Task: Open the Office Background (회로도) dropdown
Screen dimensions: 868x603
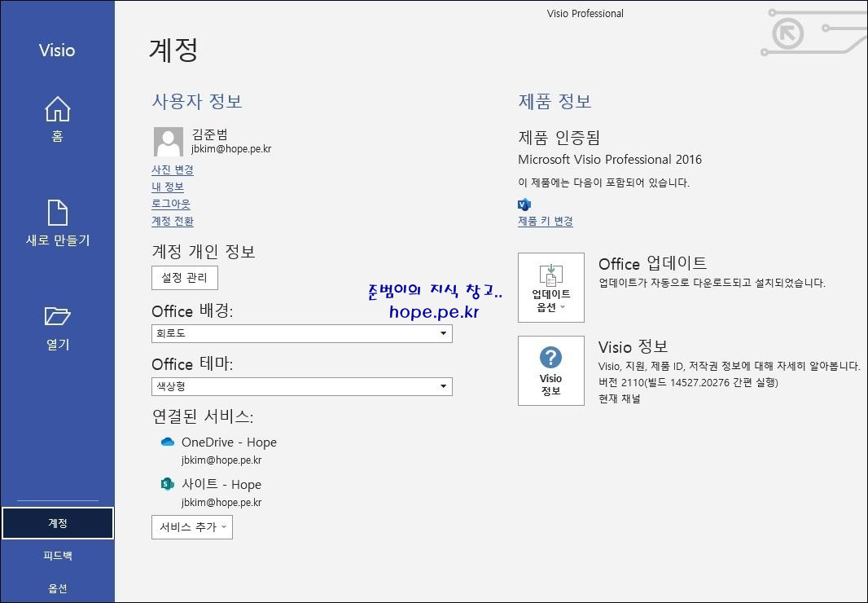Action: (302, 333)
